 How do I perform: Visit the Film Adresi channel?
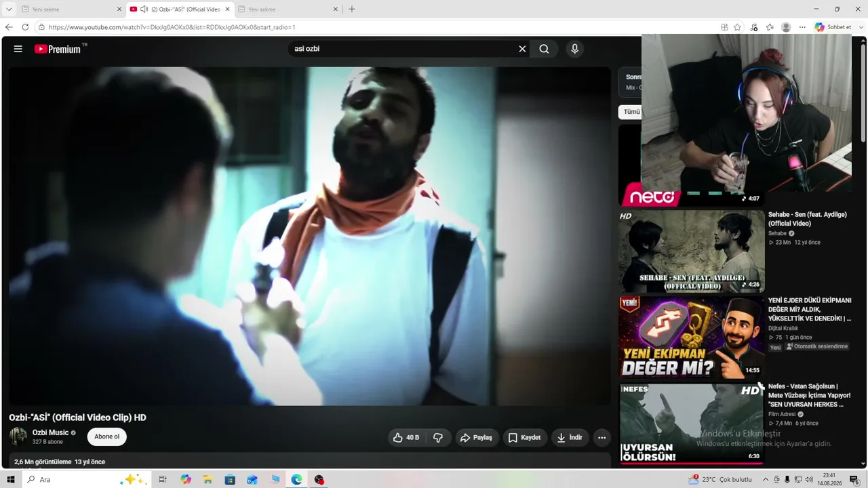[782, 414]
